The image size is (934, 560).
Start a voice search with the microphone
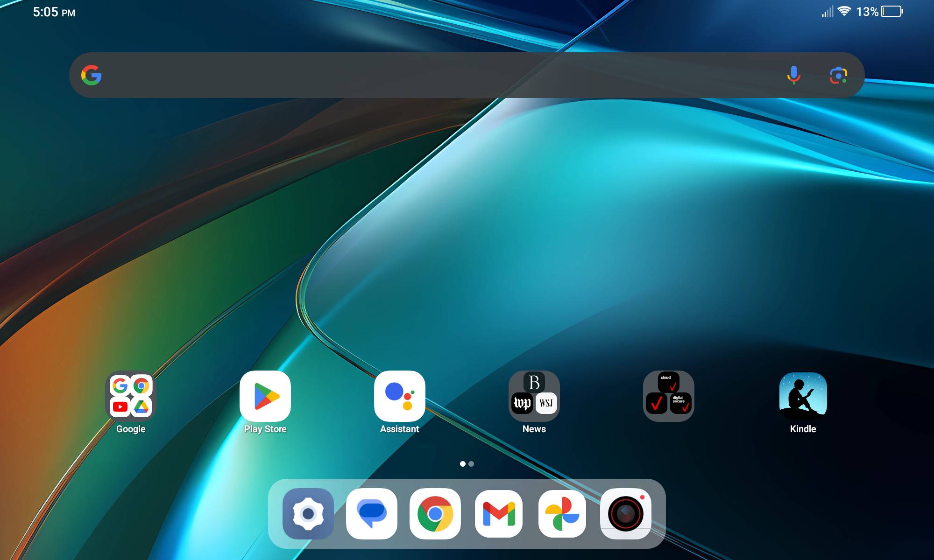tap(793, 75)
